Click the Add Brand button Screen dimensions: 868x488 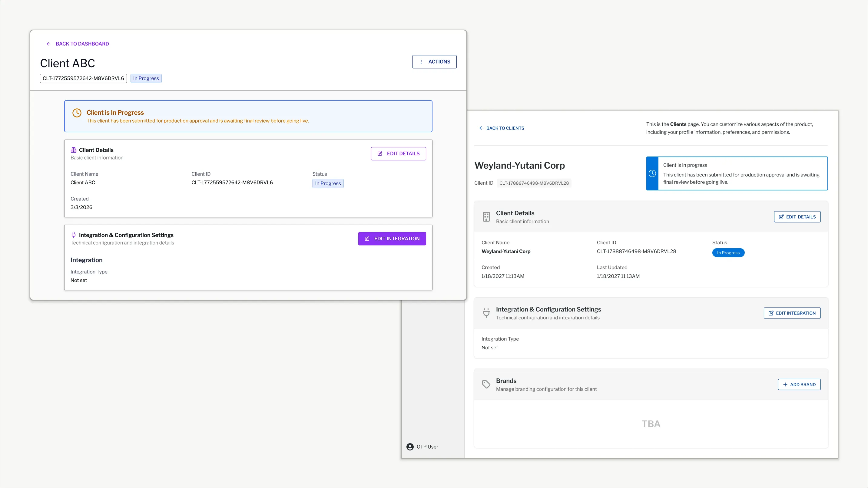pos(799,384)
